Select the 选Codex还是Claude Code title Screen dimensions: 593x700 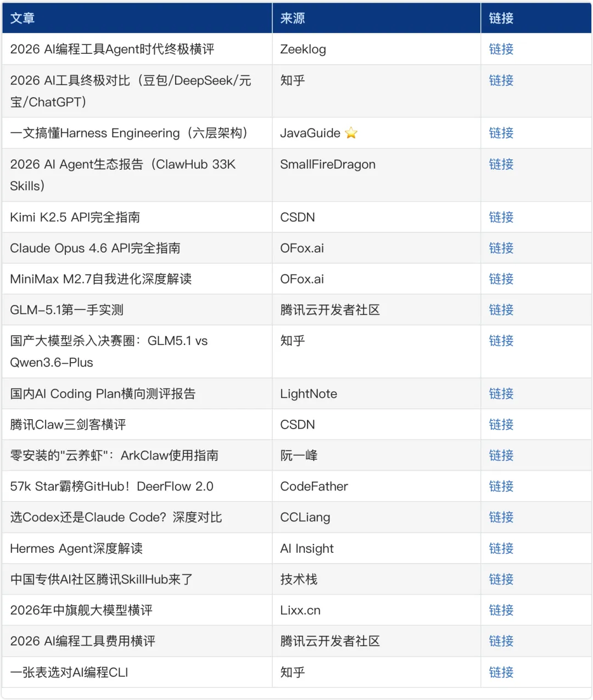tap(116, 518)
